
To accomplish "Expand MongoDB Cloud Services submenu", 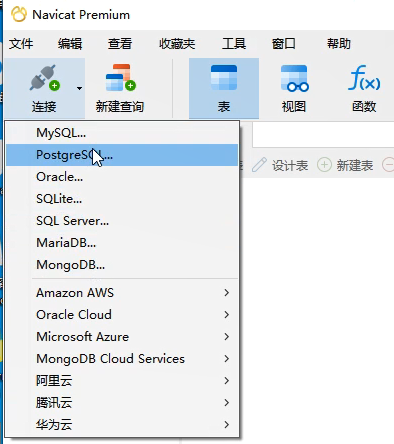I will (122, 359).
